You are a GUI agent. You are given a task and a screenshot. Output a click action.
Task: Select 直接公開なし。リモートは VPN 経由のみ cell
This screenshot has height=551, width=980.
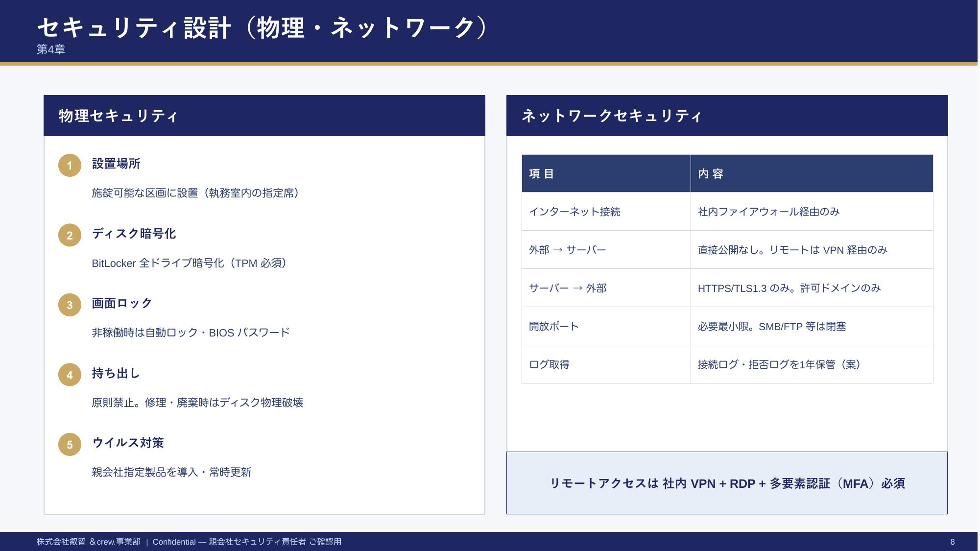click(x=812, y=250)
